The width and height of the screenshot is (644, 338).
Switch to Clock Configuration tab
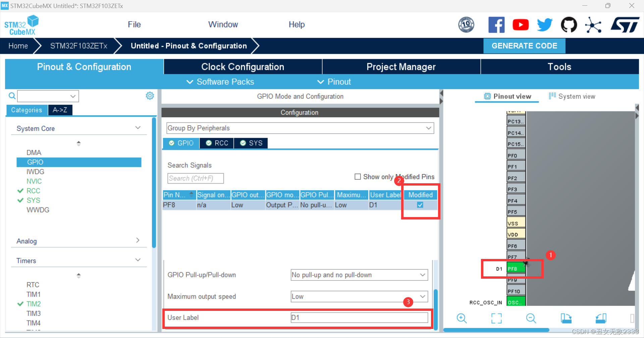243,67
